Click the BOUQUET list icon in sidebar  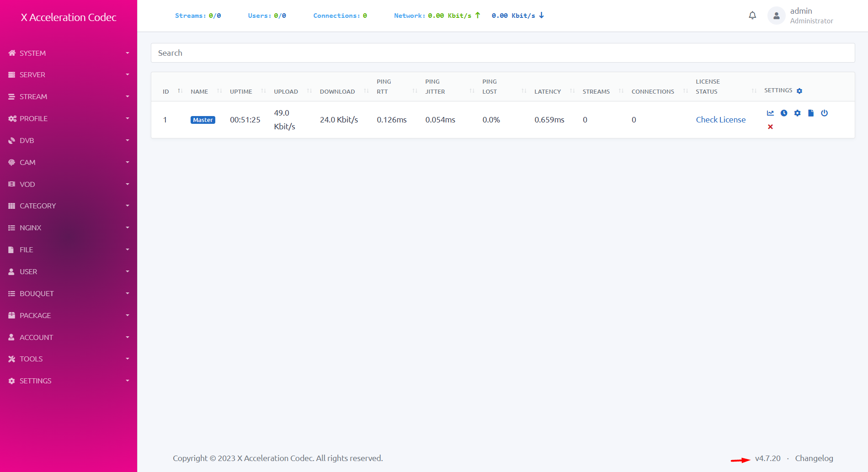click(x=12, y=294)
